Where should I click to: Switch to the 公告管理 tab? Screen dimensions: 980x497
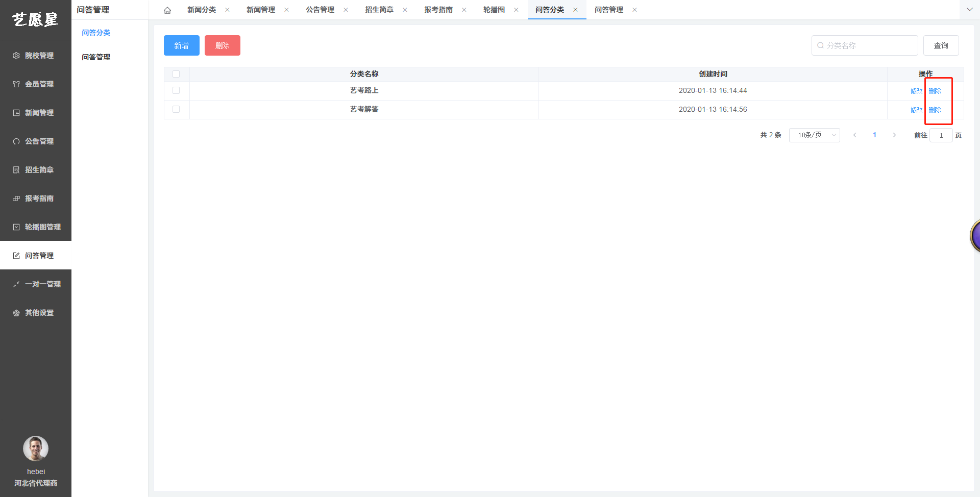320,10
